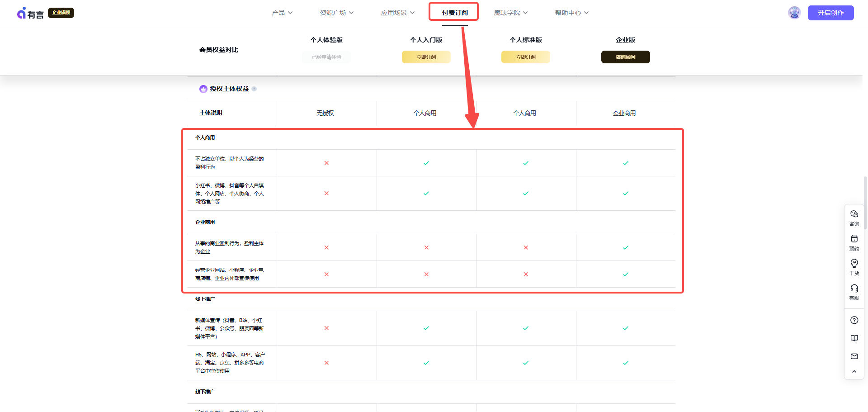Click the question mark help icon in sidebar
Viewport: 868px width, 412px height.
[x=854, y=320]
